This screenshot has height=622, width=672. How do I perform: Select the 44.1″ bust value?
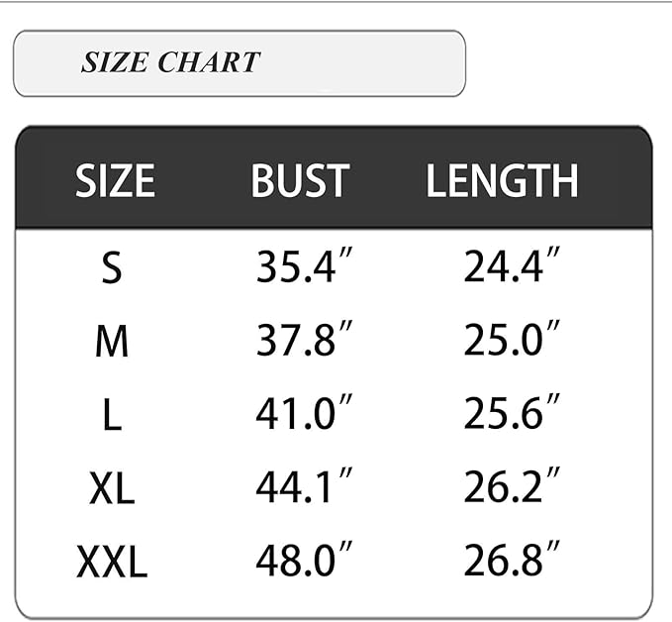(305, 486)
